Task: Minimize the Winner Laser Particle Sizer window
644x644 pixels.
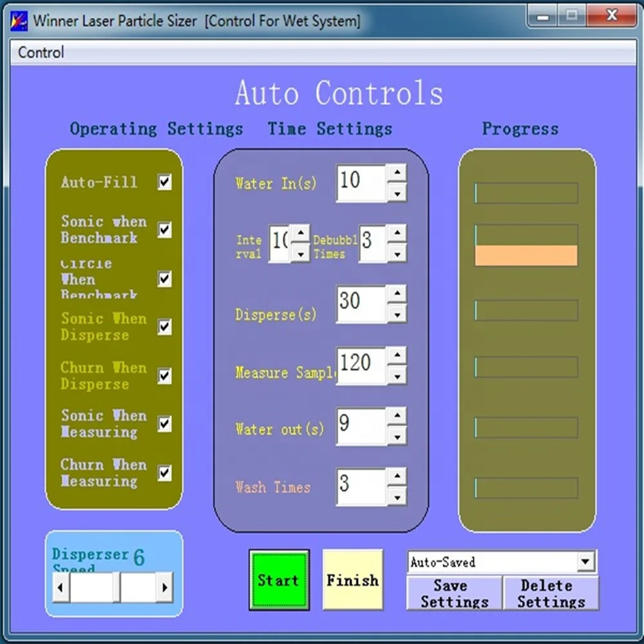Action: click(543, 17)
